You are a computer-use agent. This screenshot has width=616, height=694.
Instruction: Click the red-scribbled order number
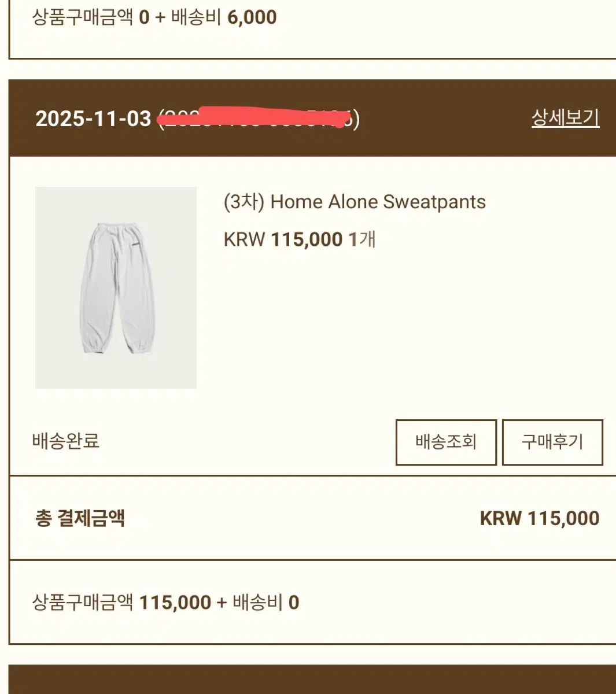[x=259, y=119]
